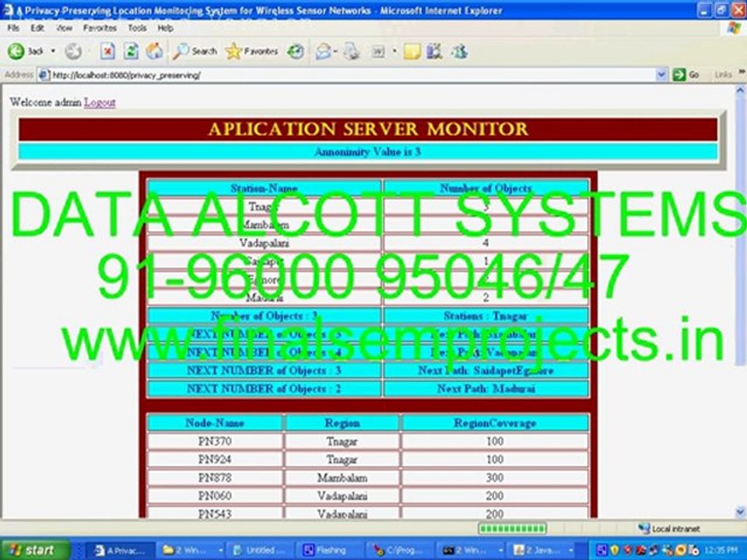Open the Tools menu
This screenshot has height=560, width=747.
click(x=137, y=28)
